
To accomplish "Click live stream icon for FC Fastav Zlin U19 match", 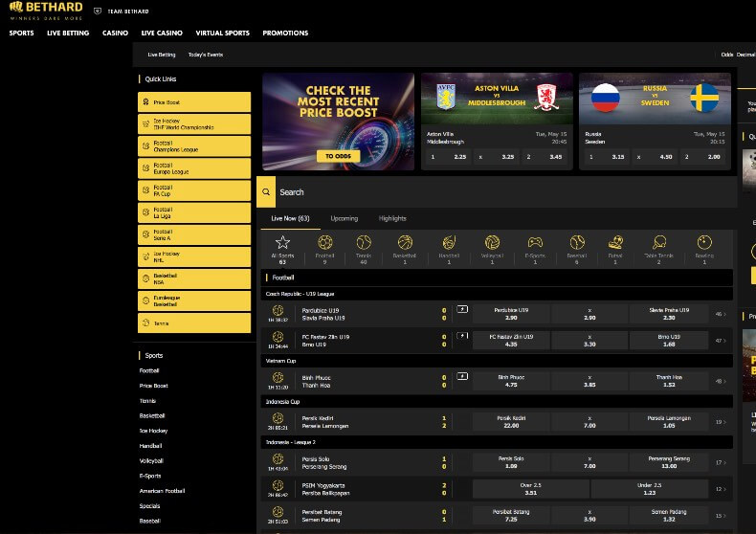I will click(462, 336).
